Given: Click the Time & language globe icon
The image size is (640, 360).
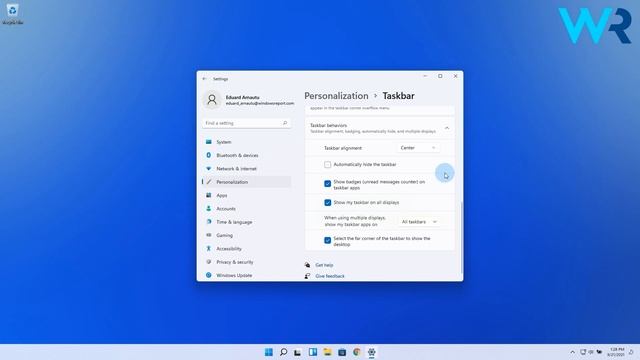Looking at the screenshot, I should pos(209,222).
